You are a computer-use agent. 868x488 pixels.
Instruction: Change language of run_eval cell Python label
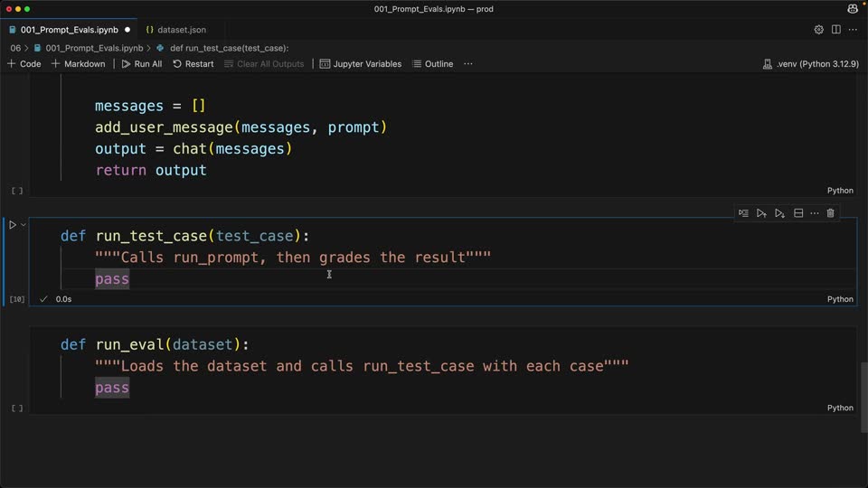840,408
